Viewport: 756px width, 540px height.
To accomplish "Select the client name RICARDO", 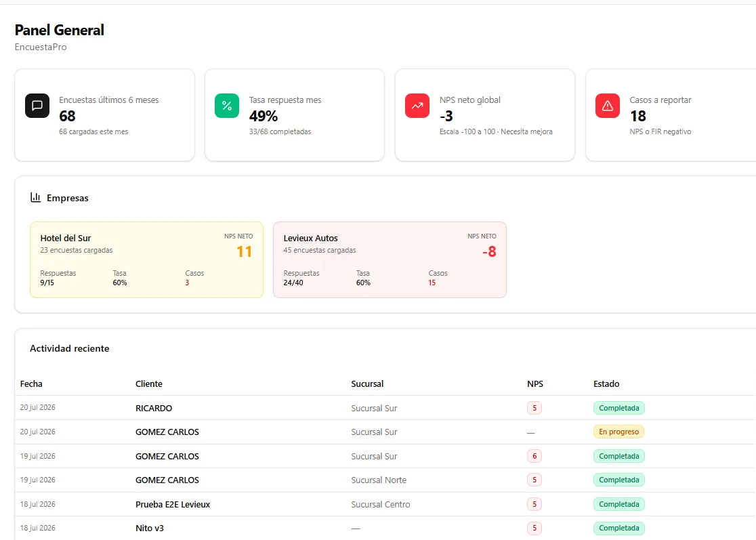I will (154, 408).
